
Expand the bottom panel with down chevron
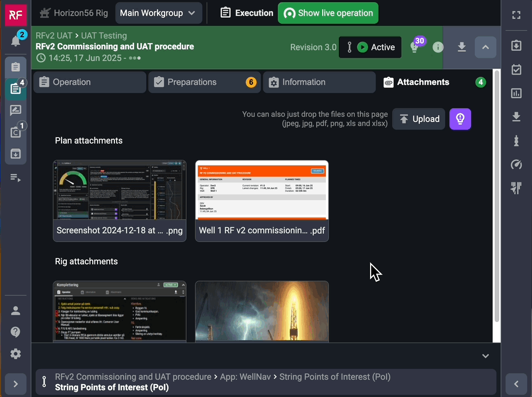pos(486,356)
